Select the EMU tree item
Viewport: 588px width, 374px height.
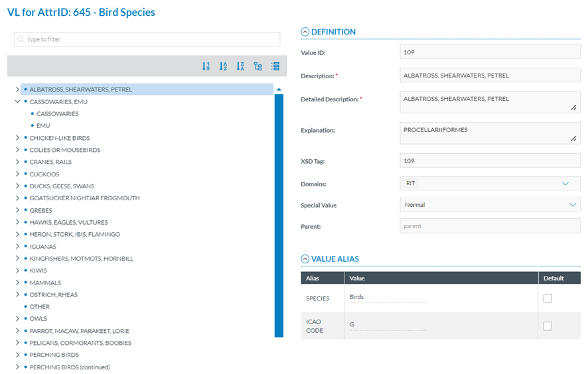tap(43, 125)
